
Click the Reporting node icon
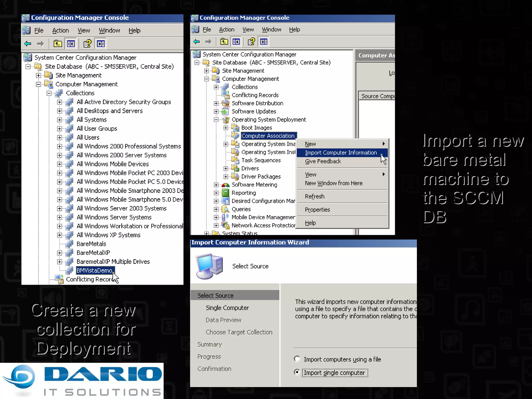point(225,193)
